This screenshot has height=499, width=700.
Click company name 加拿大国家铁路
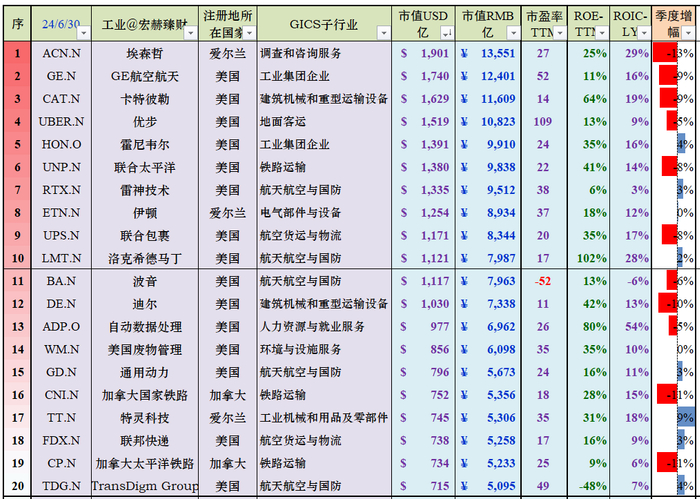[x=145, y=395]
